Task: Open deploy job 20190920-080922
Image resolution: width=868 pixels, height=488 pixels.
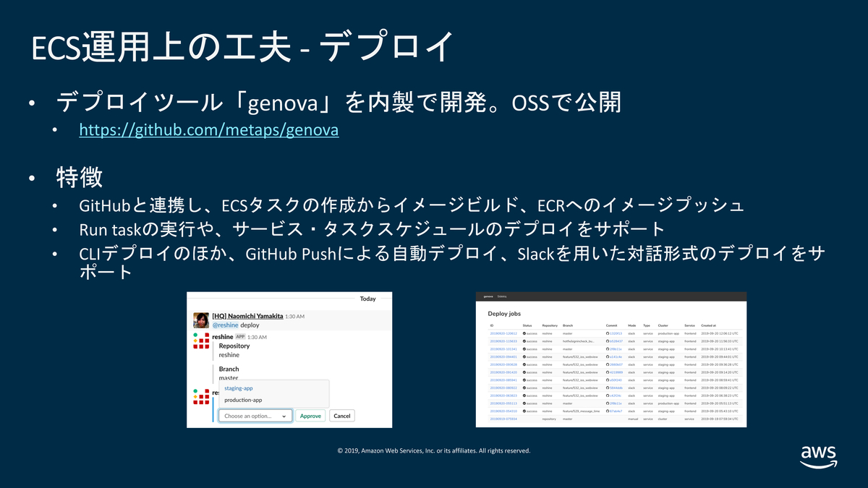Action: [x=503, y=388]
